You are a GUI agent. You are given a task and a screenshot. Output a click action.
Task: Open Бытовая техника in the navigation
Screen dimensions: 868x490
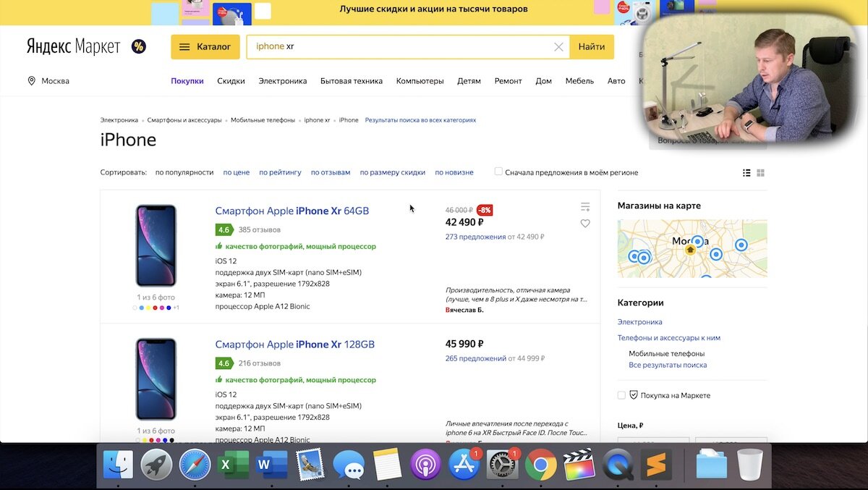click(x=352, y=81)
